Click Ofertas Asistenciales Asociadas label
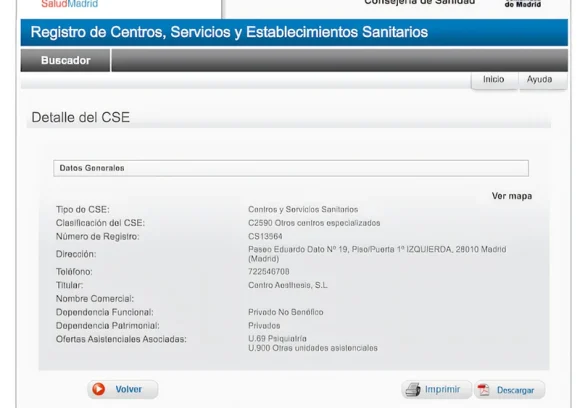 click(x=121, y=339)
